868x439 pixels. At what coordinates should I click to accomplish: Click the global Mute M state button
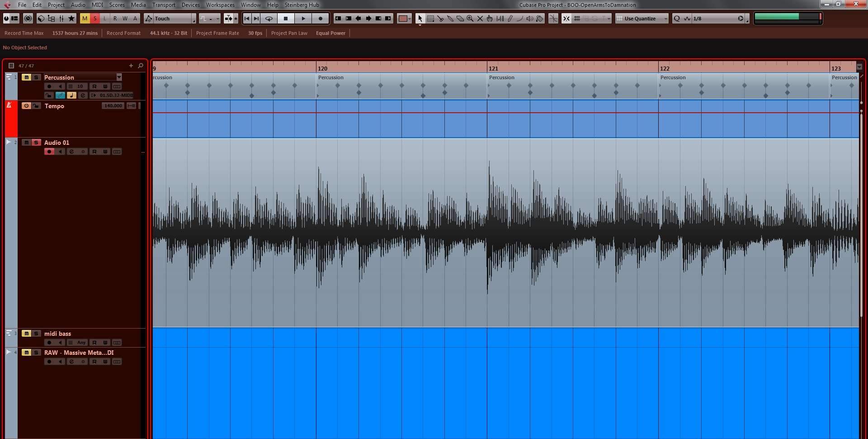[x=85, y=19]
